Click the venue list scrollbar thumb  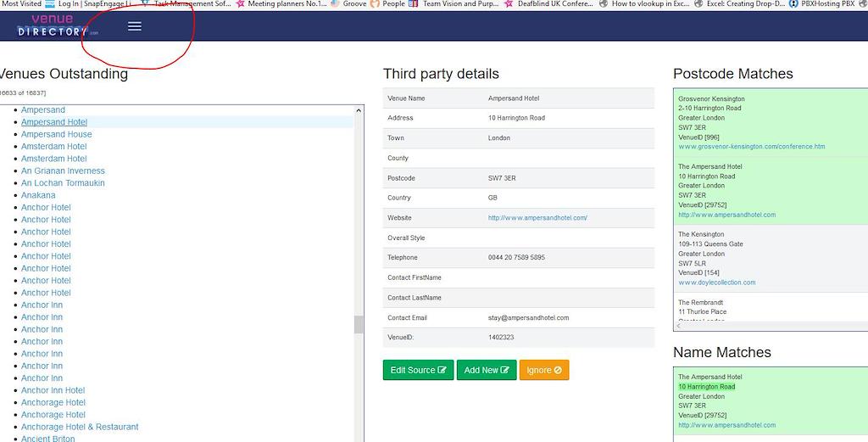point(359,325)
